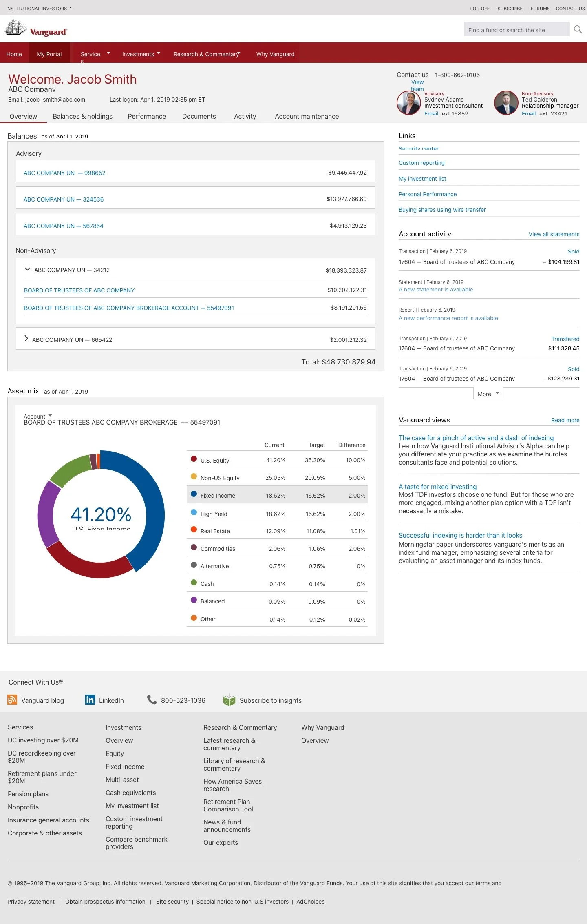Click the search the site input field

517,29
